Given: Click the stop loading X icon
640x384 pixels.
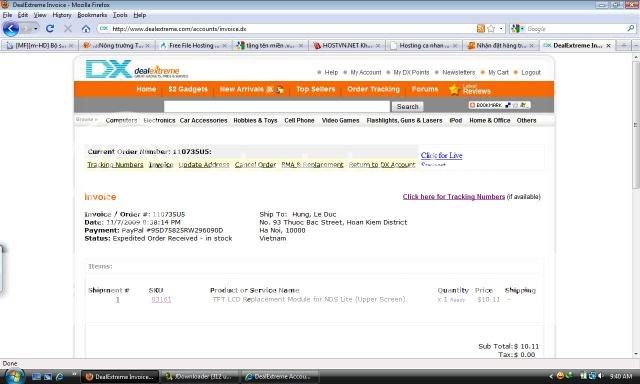Looking at the screenshot, I should (68, 29).
